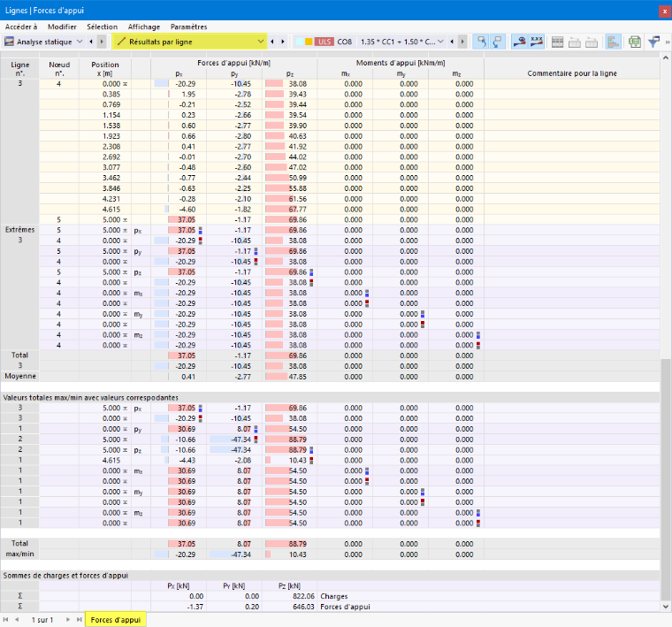Click the result table grid icon
Image resolution: width=672 pixels, height=627 pixels.
click(558, 42)
